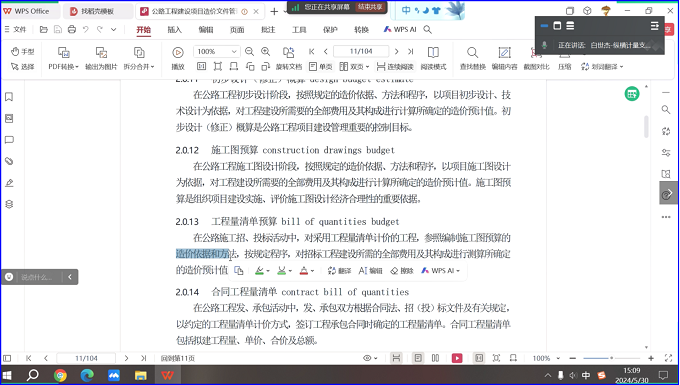The width and height of the screenshot is (680, 385).
Task: Open the comments panel in left sidebar
Action: [9, 140]
